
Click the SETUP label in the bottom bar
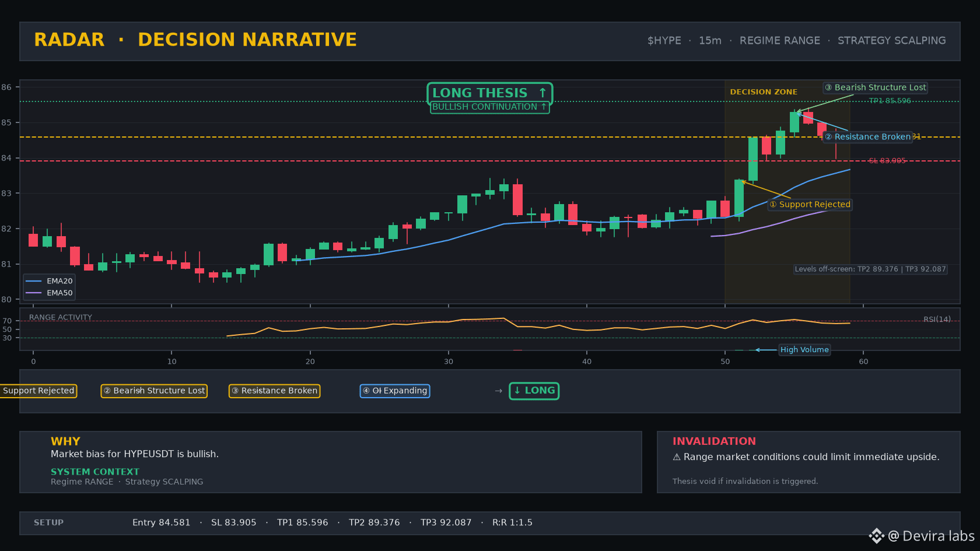pyautogui.click(x=48, y=523)
